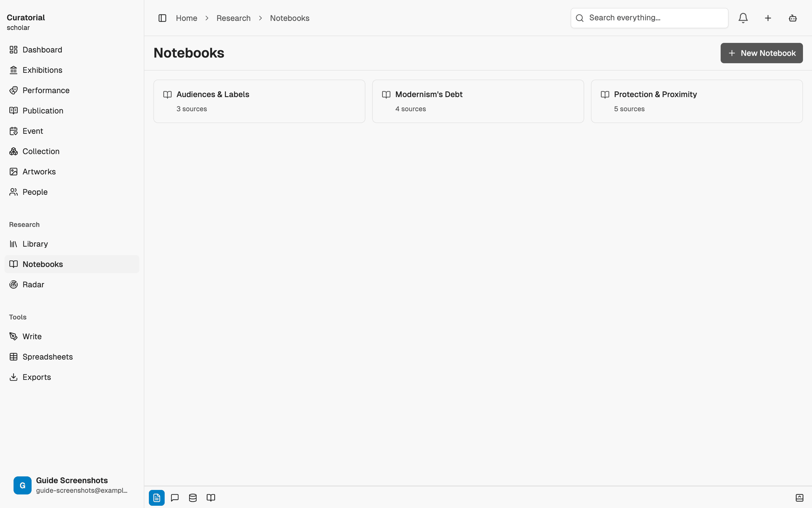This screenshot has height=508, width=812.
Task: Open the Write tool
Action: click(72, 336)
